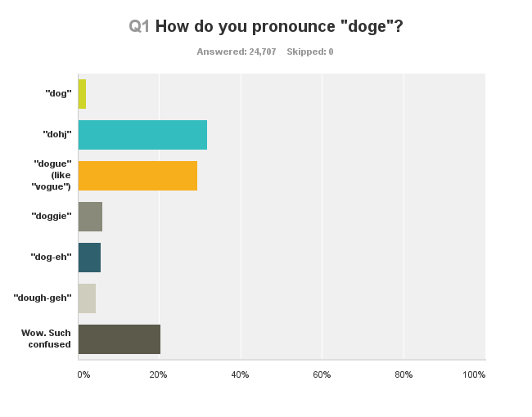Image resolution: width=532 pixels, height=417 pixels.
Task: Click the yellow-green "dog" bar
Action: 82,94
